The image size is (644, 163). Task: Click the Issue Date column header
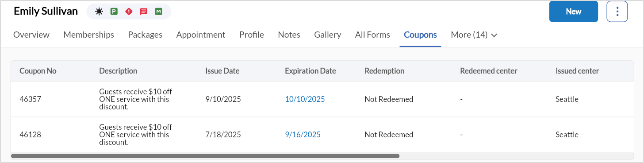(x=222, y=71)
